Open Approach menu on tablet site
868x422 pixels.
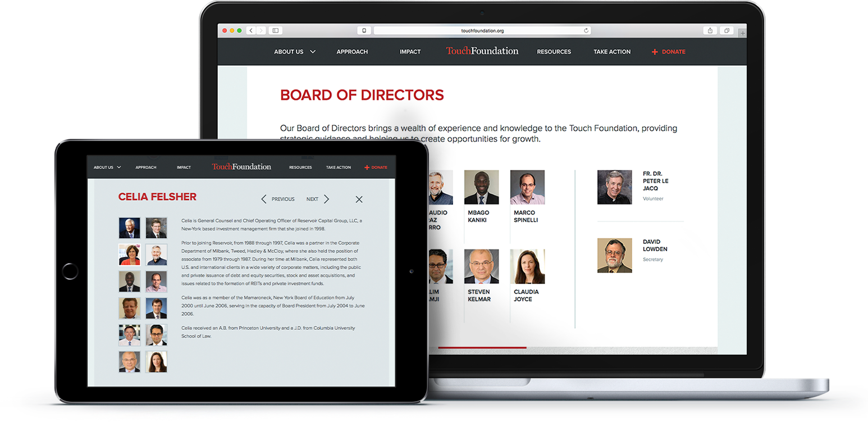click(146, 167)
